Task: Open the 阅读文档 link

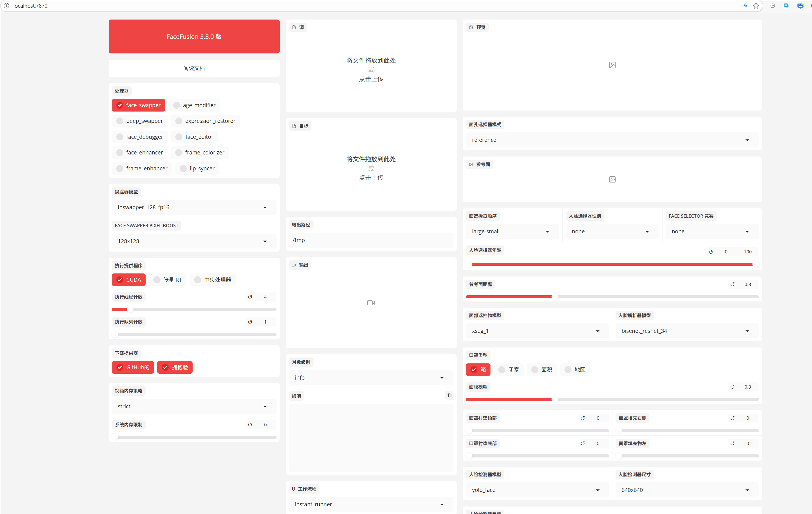Action: 194,68
